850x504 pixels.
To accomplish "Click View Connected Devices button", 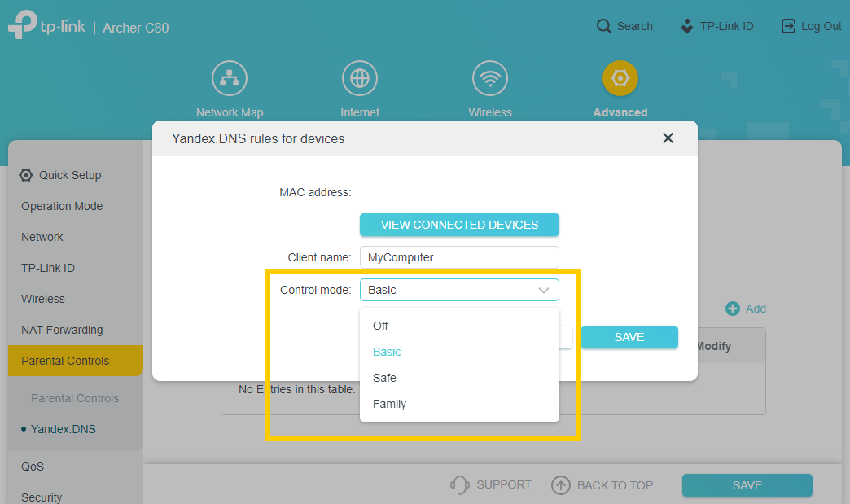I will (459, 225).
